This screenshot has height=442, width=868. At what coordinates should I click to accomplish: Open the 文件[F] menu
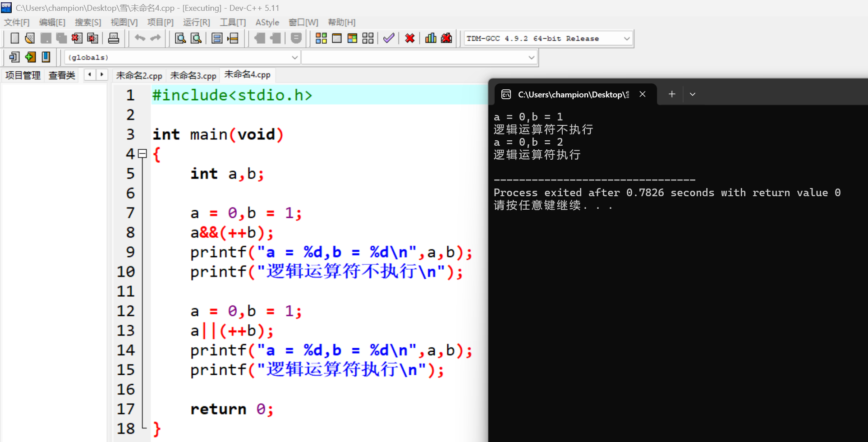click(x=17, y=23)
